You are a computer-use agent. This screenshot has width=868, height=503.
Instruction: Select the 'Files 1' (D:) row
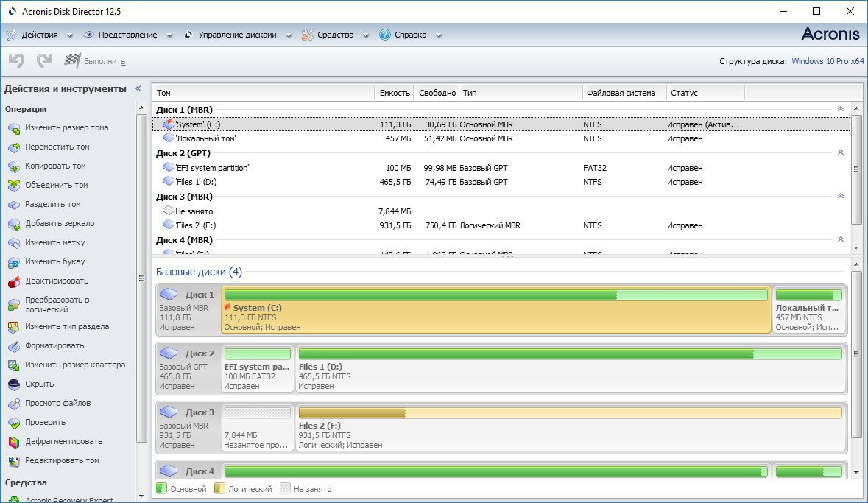501,182
